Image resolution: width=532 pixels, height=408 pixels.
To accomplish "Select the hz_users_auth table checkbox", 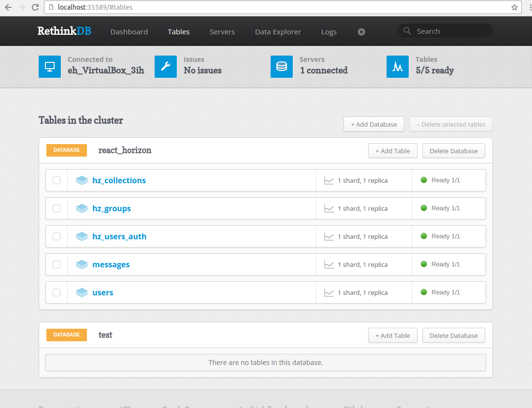I will click(x=57, y=236).
